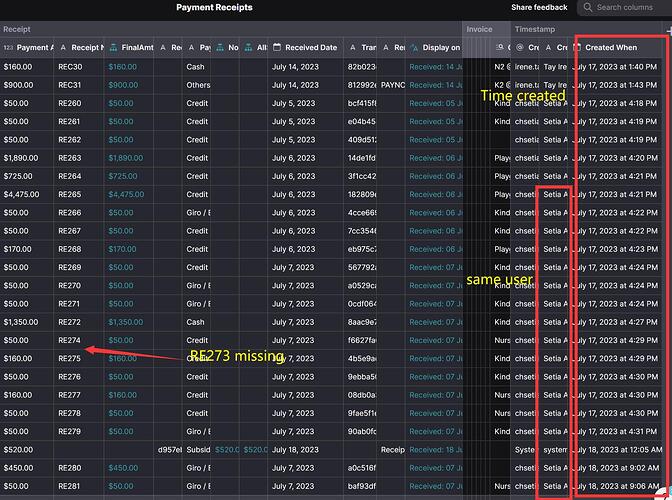Click the 'July 17, 2023 at 4:18 PM' timestamp
The height and width of the screenshot is (500, 672).
click(x=615, y=103)
